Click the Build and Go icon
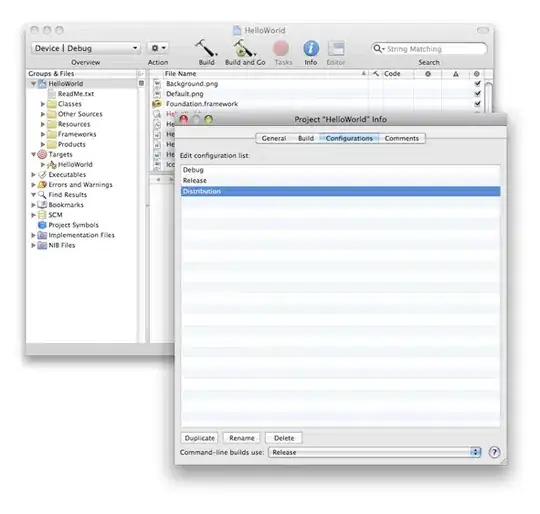This screenshot has height=514, width=540. click(244, 48)
